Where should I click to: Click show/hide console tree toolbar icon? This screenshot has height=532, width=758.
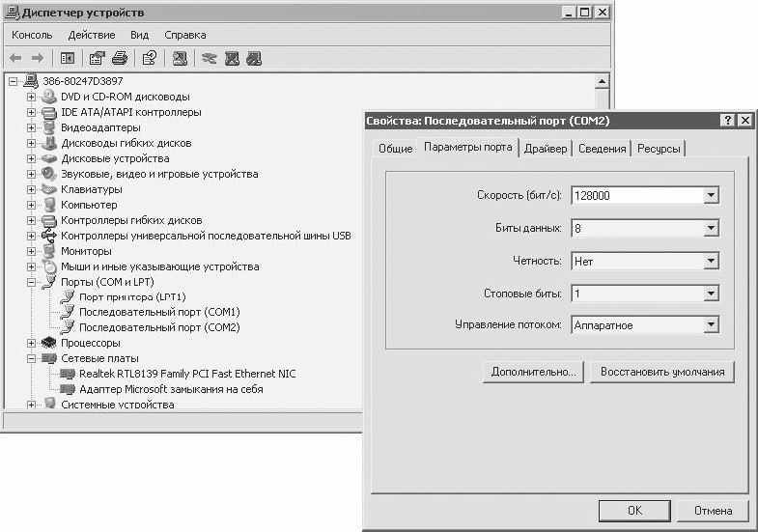coord(68,58)
